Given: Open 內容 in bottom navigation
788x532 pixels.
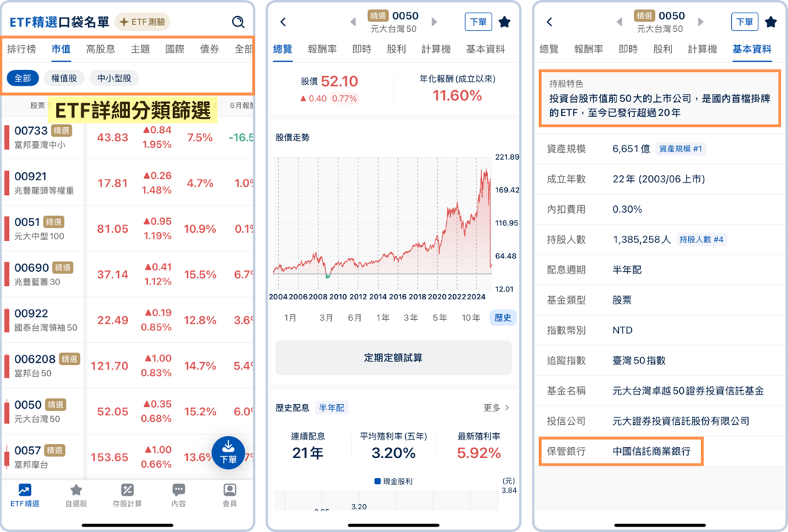Looking at the screenshot, I should point(178,495).
